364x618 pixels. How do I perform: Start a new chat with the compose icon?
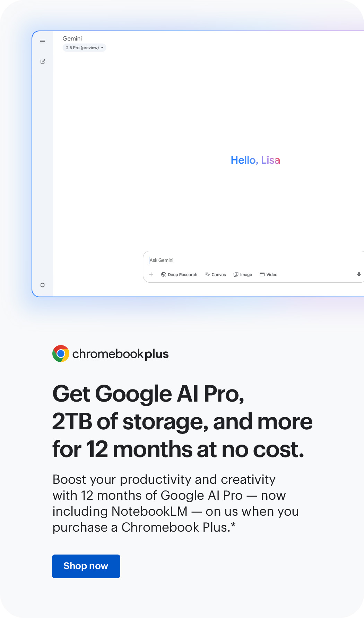[x=43, y=61]
